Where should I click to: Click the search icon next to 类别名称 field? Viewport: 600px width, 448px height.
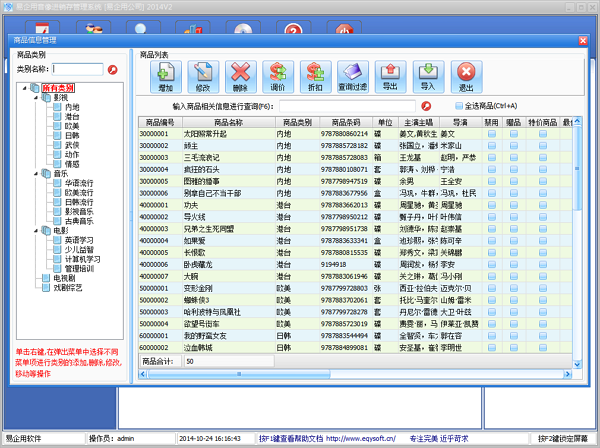point(112,70)
